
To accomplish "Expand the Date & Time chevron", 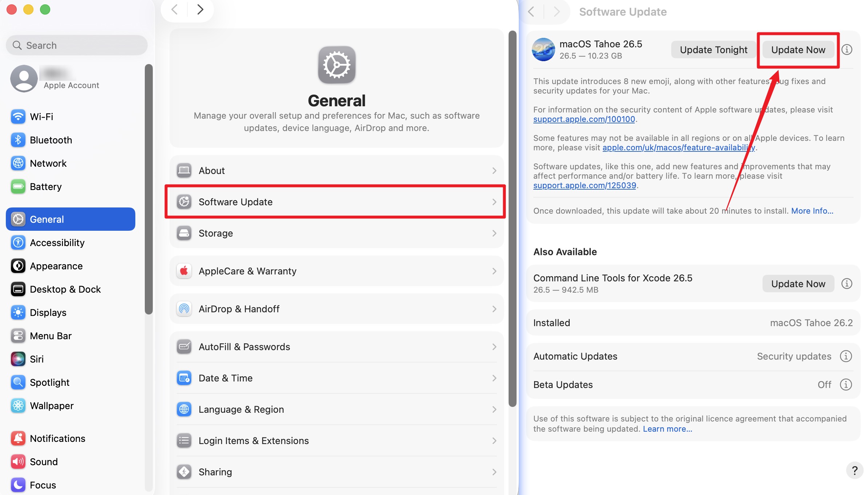I will coord(494,378).
